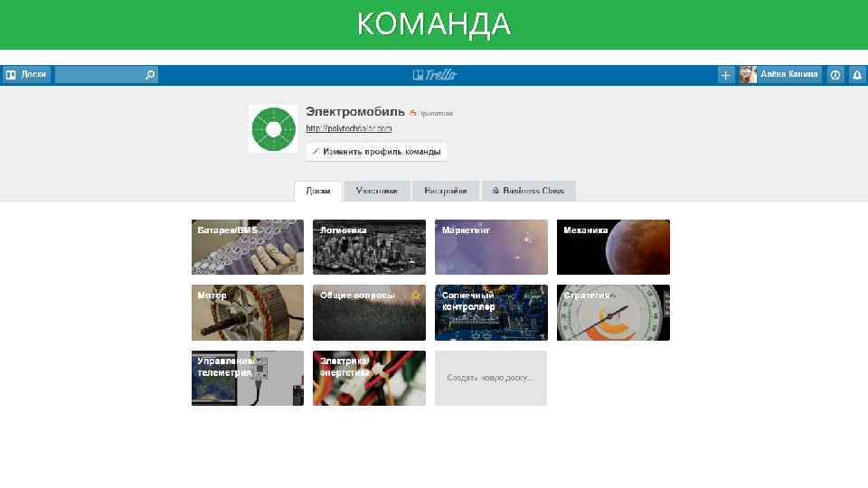Click Изменить профиль команды button

pyautogui.click(x=376, y=152)
